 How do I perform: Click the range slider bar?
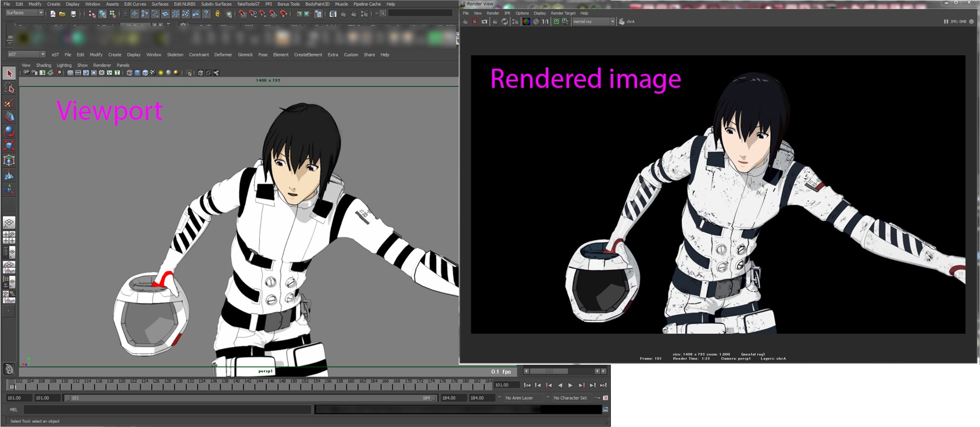click(252, 398)
